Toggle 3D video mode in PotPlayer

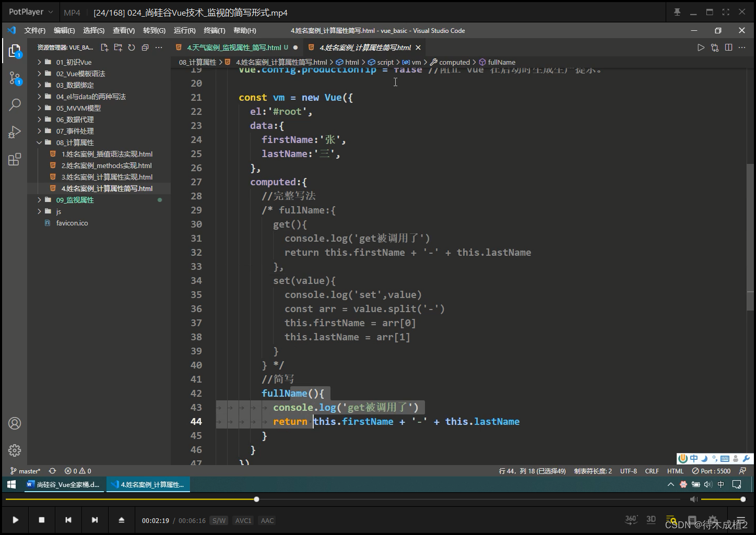click(x=651, y=519)
